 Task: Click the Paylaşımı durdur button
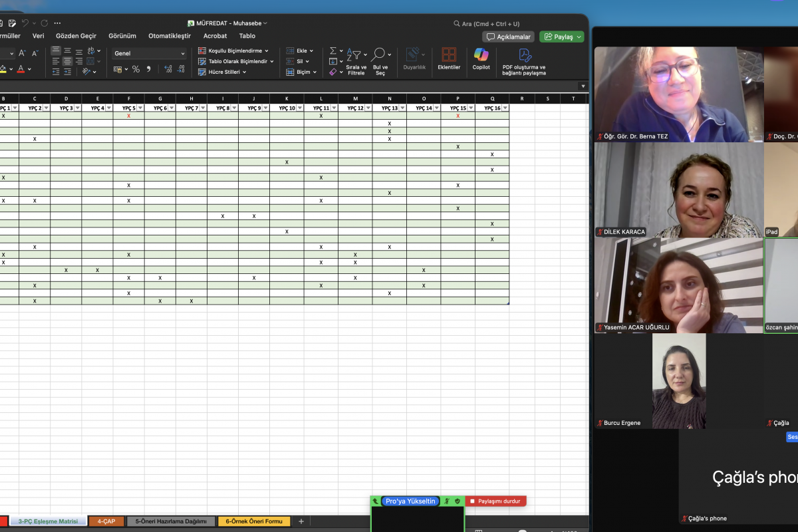point(495,501)
